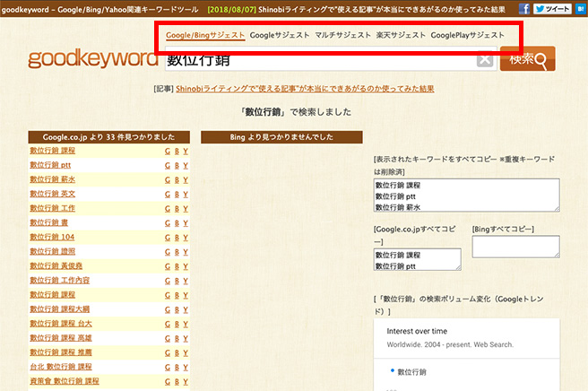Click the Interest over time chart title
This screenshot has height=391, width=588.
click(417, 331)
